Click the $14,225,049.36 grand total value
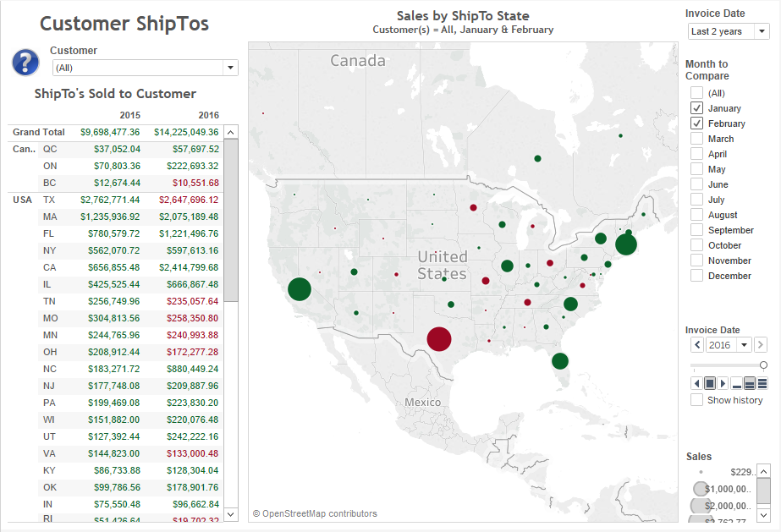 (186, 132)
